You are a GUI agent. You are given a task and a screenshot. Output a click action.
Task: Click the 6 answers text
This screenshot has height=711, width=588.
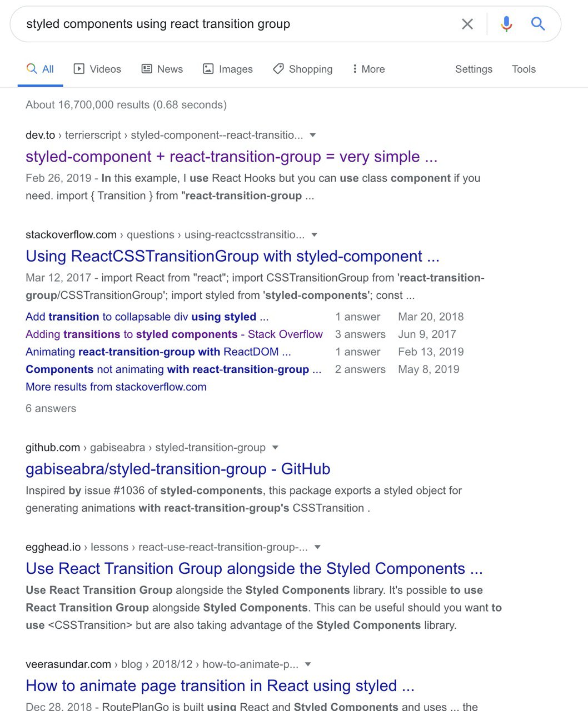(51, 408)
